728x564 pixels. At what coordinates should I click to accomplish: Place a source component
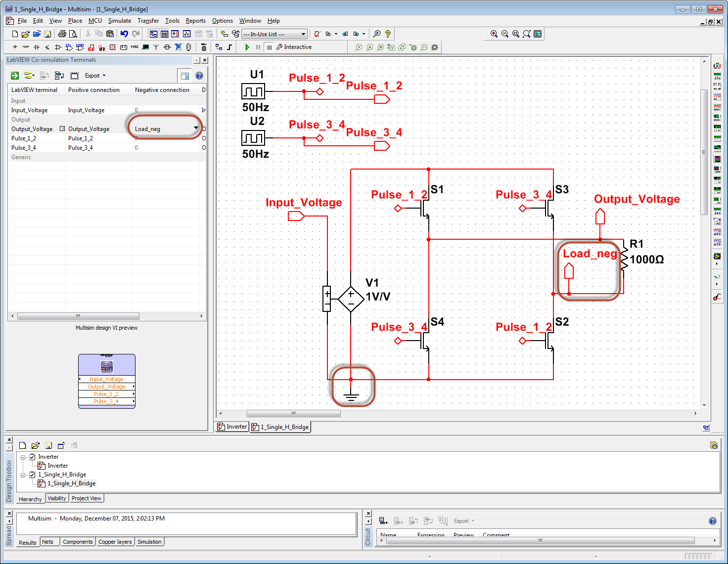click(15, 47)
